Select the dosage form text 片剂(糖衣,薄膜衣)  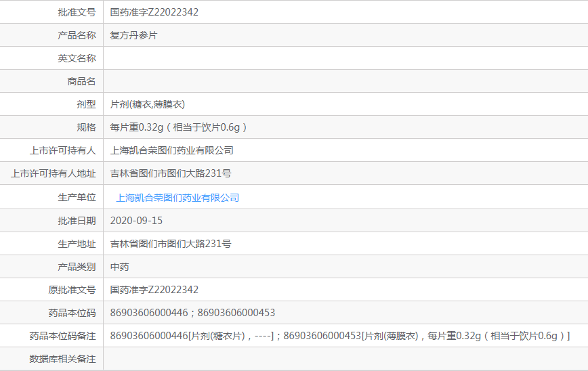coord(148,104)
